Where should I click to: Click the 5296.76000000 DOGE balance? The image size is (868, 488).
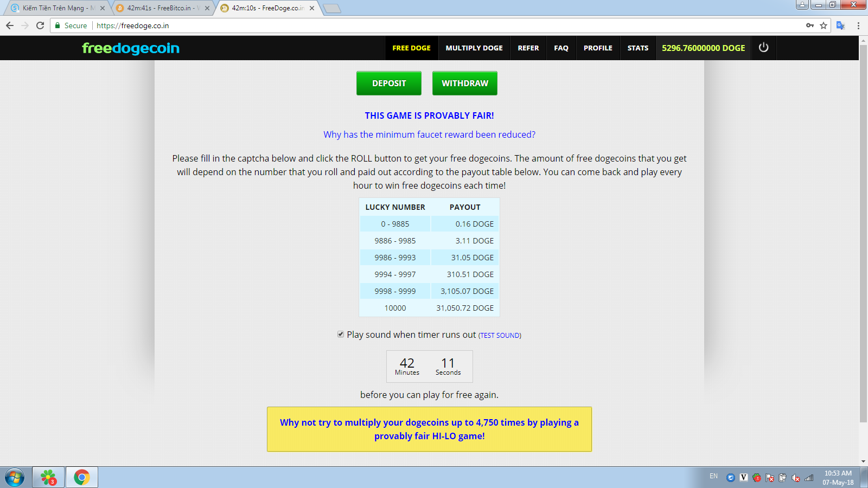pyautogui.click(x=703, y=48)
